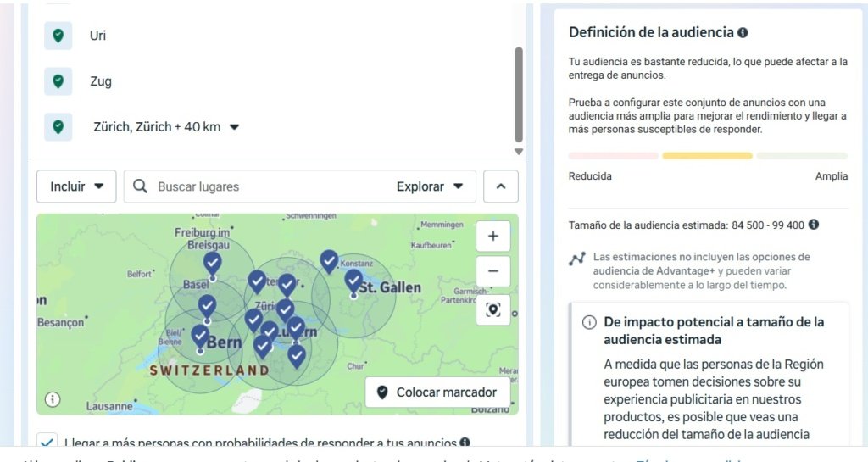The height and width of the screenshot is (462, 868).
Task: Toggle the Llegar a más personas checkbox
Action: pos(47,443)
